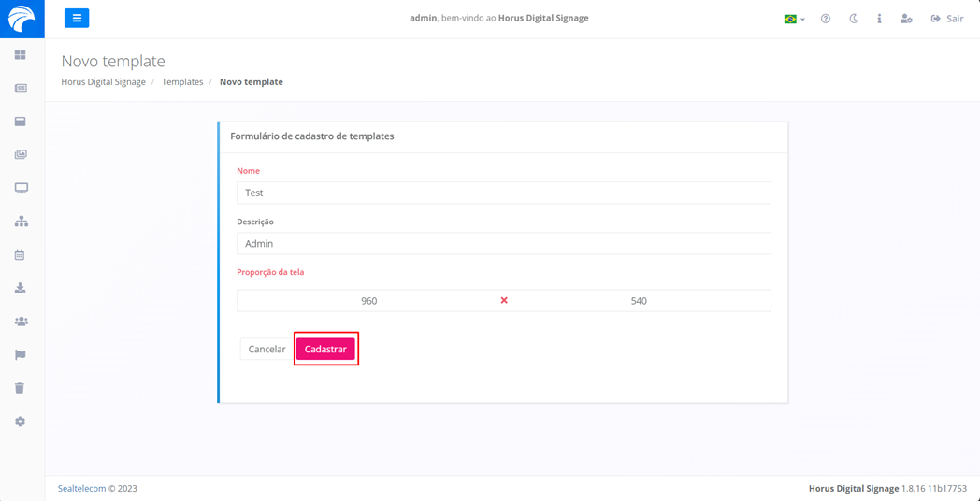Click the download icon in sidebar

tap(21, 288)
